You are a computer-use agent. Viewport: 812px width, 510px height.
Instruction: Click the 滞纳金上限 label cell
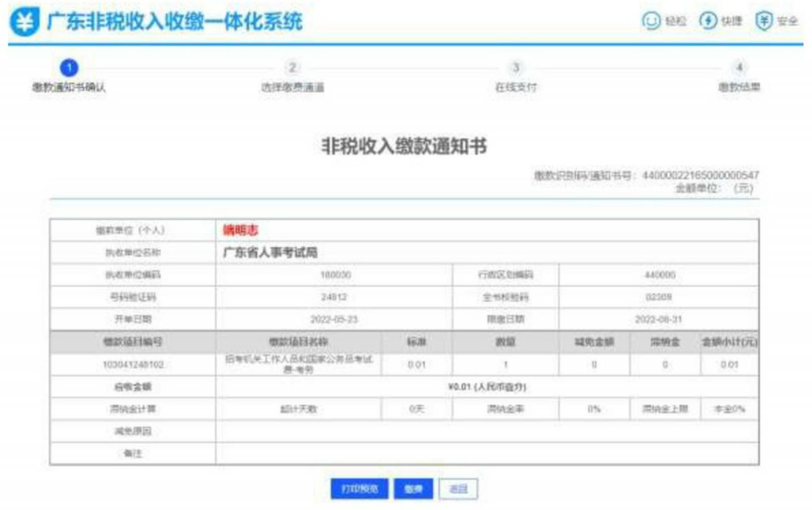[x=665, y=409]
